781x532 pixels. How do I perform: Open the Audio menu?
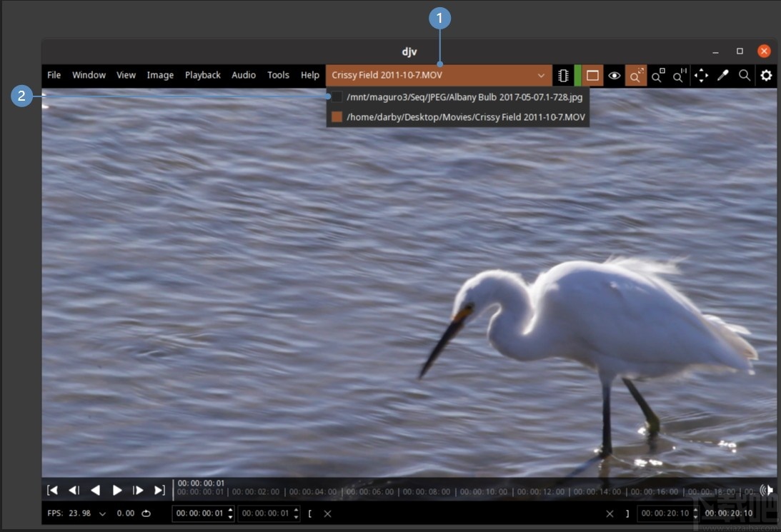tap(244, 75)
